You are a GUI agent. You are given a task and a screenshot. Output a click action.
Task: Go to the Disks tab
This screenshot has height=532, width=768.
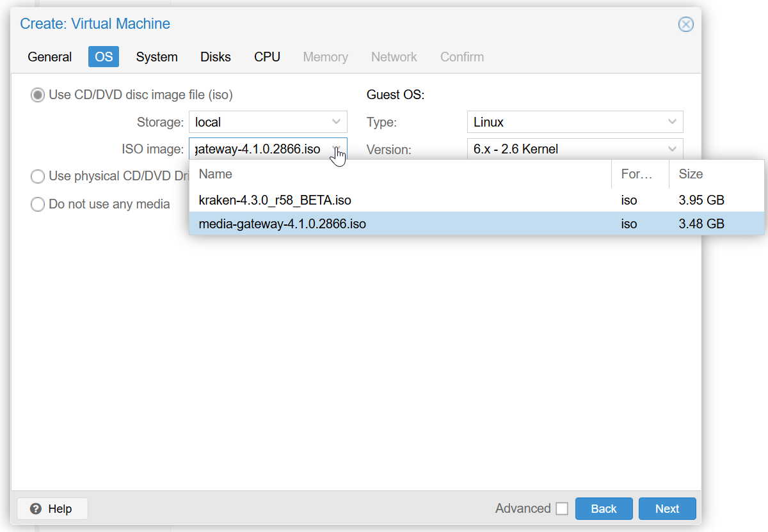(216, 57)
